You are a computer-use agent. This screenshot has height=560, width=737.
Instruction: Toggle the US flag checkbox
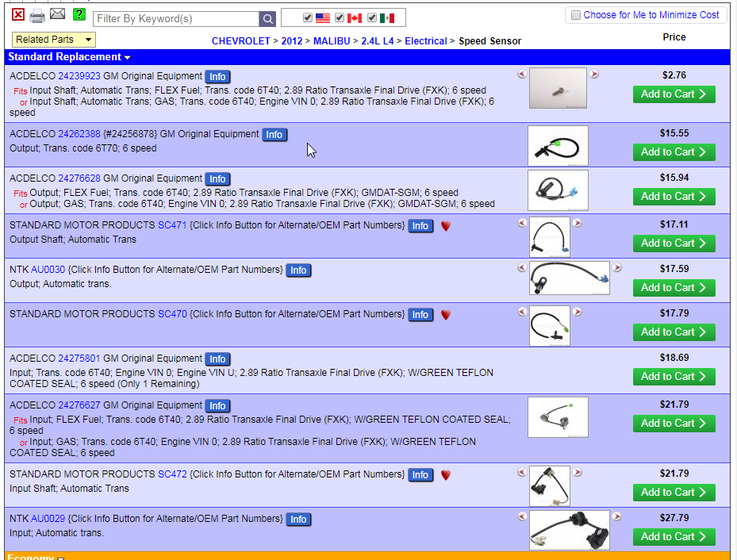[x=308, y=18]
